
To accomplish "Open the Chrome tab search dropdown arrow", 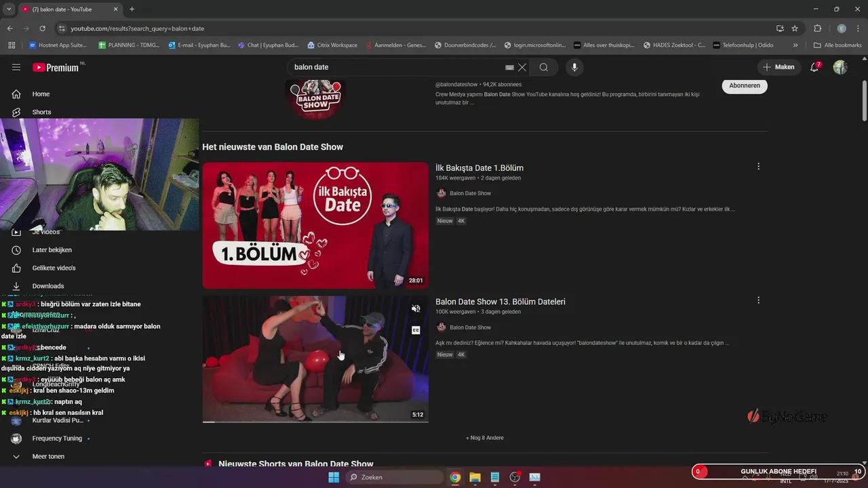I will 9,9.
